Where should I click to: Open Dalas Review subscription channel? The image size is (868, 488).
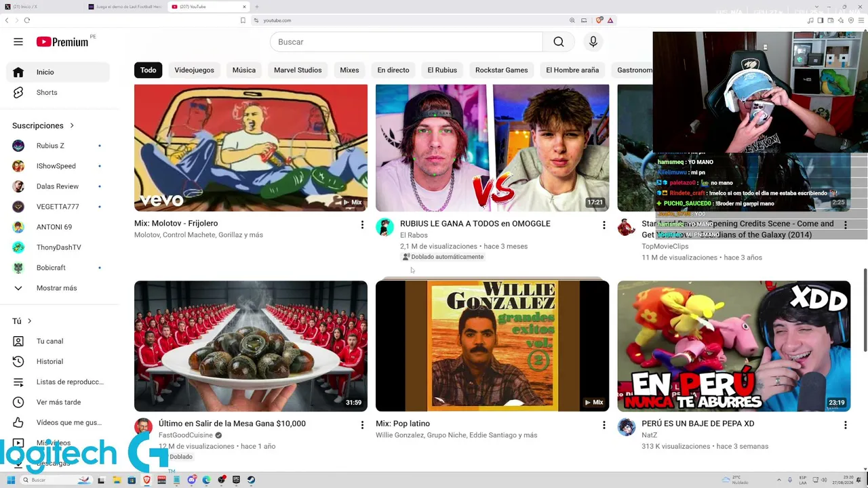pos(58,186)
